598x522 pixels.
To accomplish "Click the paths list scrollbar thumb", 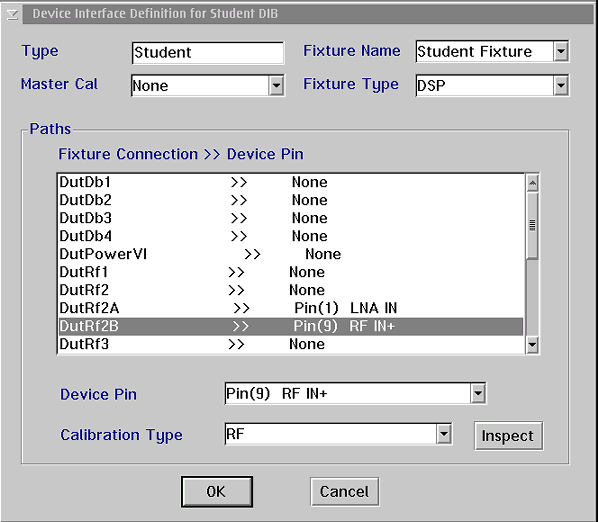I will 532,225.
